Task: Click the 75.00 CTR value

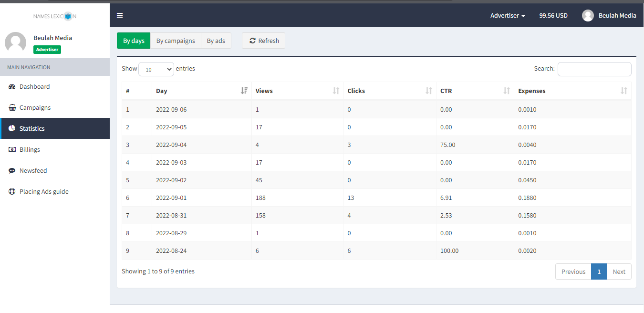Action: 448,145
